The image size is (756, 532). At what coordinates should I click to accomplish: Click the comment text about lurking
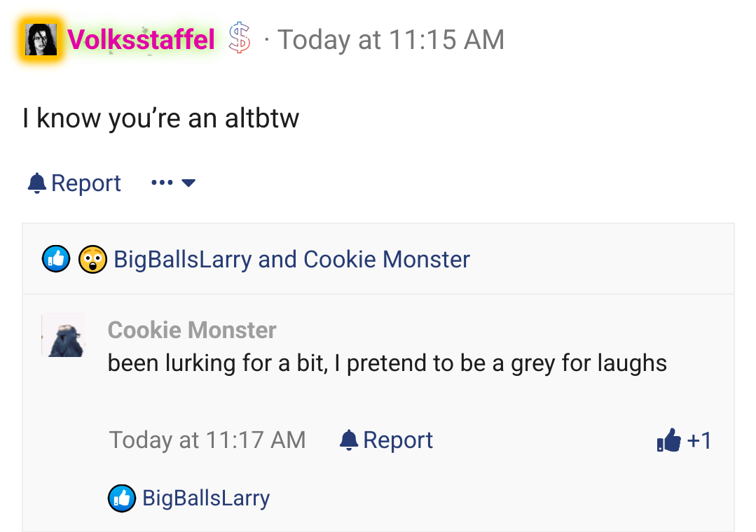pos(387,363)
